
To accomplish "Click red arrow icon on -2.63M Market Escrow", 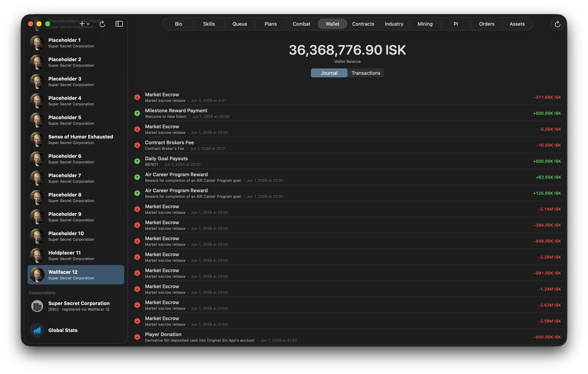I will pyautogui.click(x=137, y=305).
